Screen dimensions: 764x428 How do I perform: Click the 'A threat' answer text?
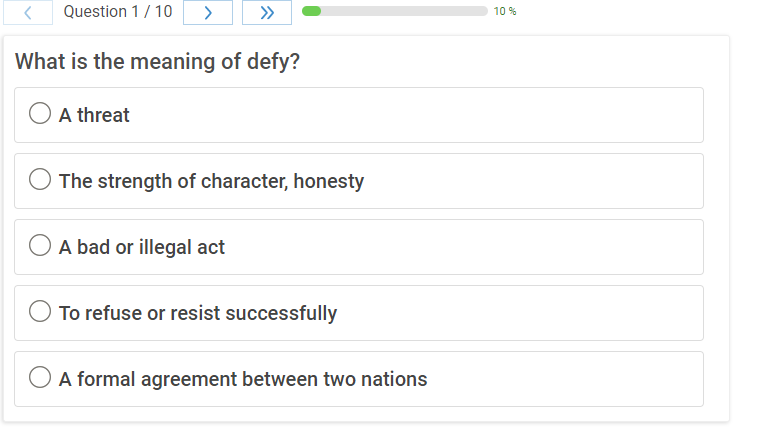click(94, 115)
